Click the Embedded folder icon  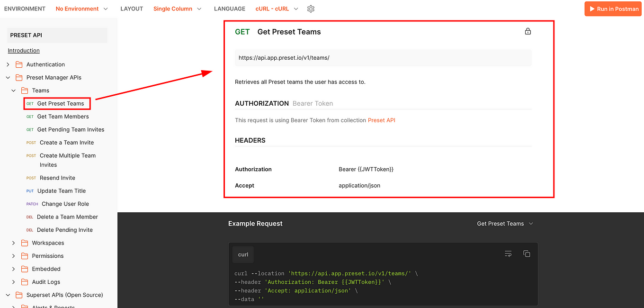click(25, 269)
